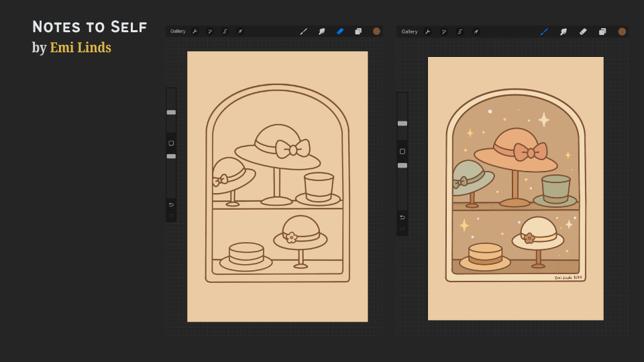
Task: Click brush size slider handle, right window
Action: tap(402, 123)
